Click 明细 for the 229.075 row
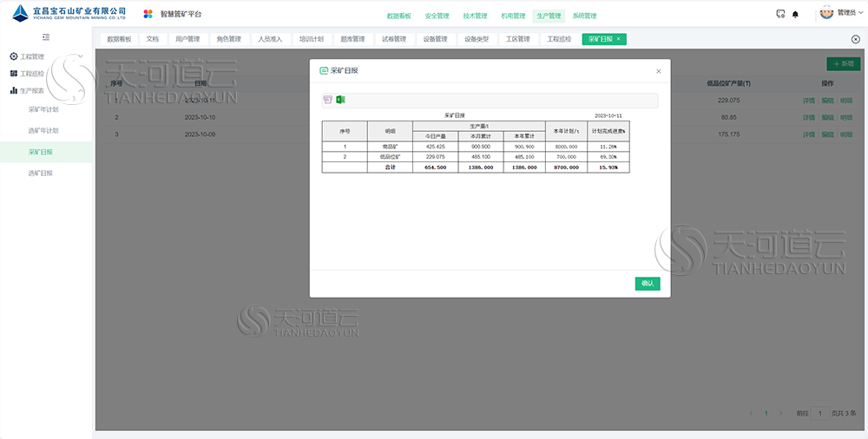This screenshot has width=868, height=439. (x=846, y=101)
